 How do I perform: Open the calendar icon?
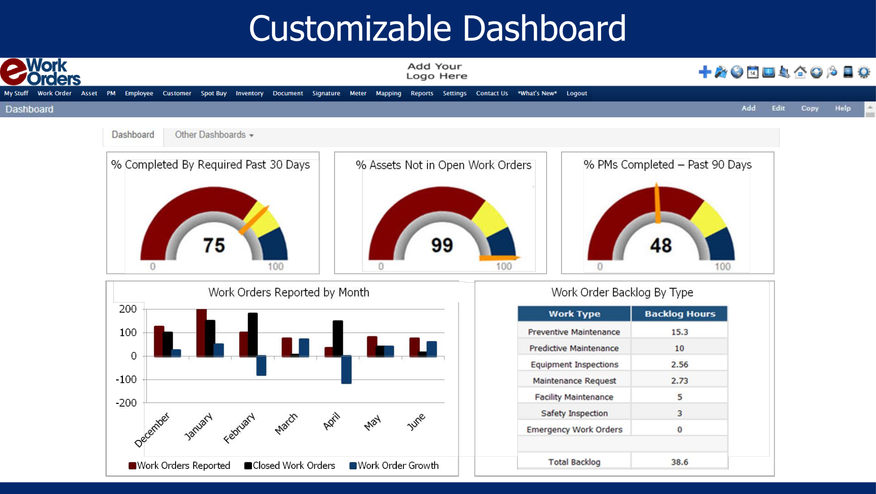(753, 72)
